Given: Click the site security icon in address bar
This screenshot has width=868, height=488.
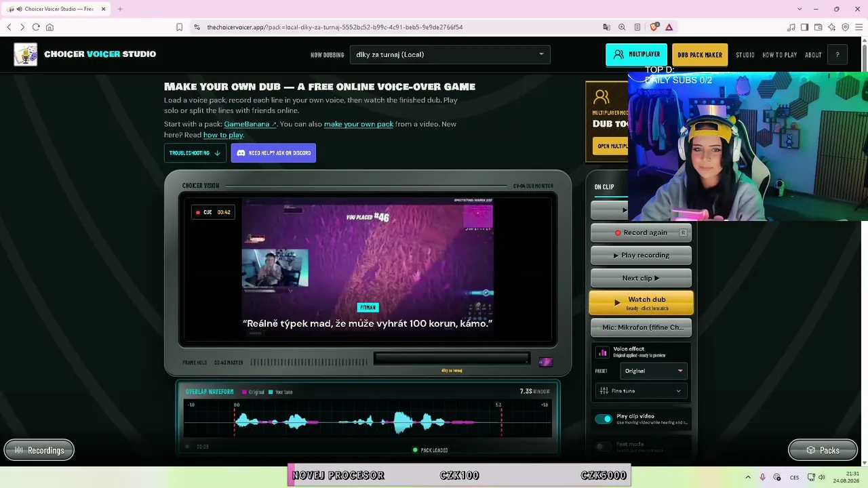Looking at the screenshot, I should pos(197,27).
